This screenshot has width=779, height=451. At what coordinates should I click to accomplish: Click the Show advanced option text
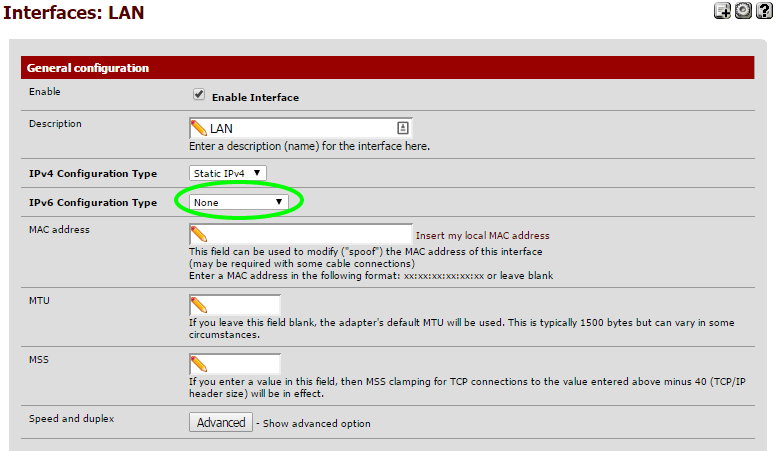pos(316,424)
